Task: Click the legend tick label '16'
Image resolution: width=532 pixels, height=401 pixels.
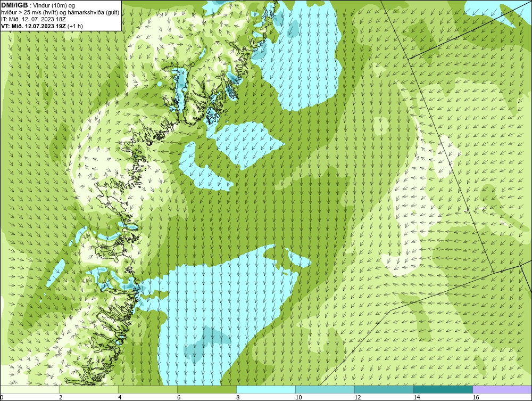Action: pyautogui.click(x=476, y=397)
